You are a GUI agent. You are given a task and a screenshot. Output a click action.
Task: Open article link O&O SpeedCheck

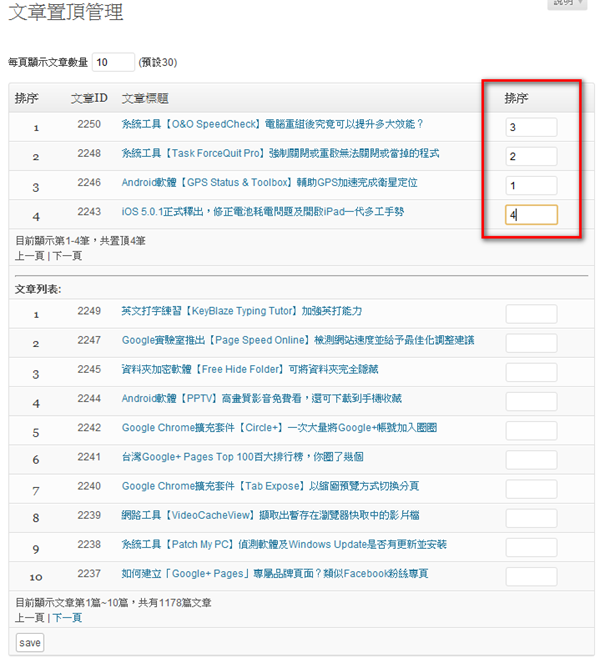coord(272,124)
